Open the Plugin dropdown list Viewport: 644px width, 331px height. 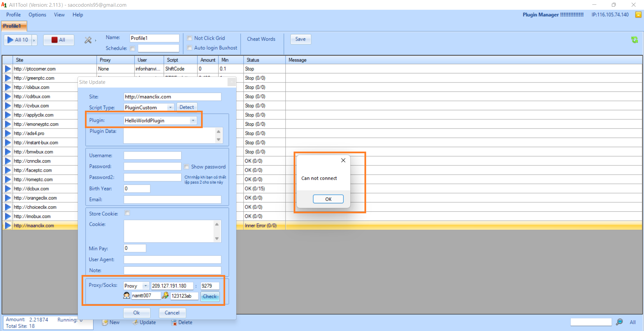click(x=193, y=121)
